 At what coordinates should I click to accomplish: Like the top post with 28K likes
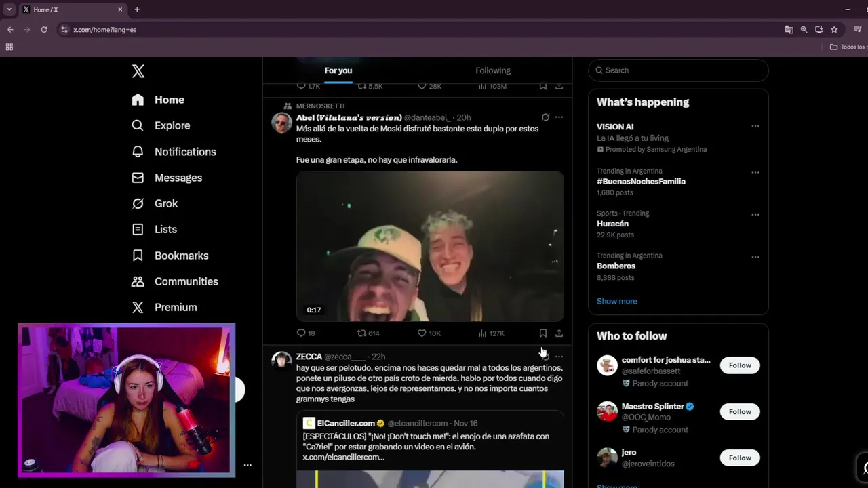pyautogui.click(x=429, y=87)
